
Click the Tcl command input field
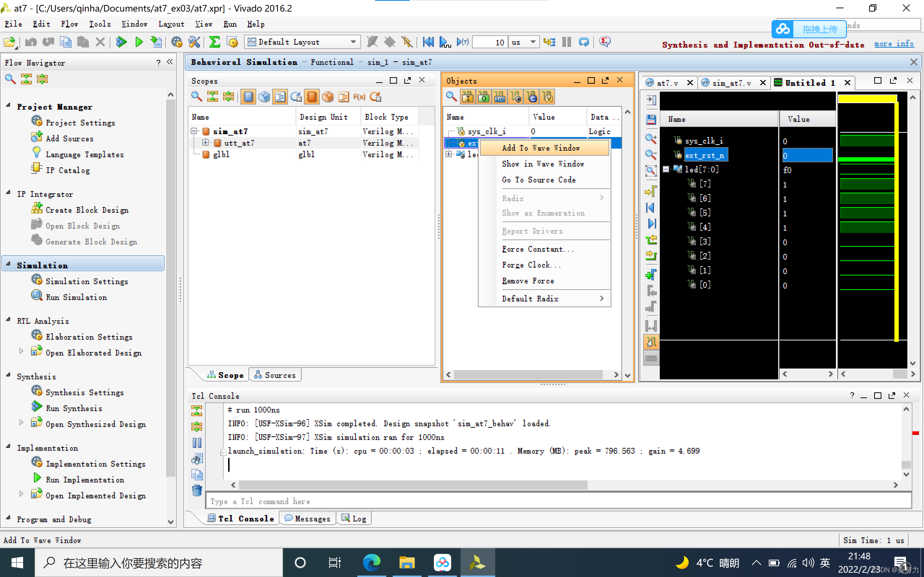point(557,501)
